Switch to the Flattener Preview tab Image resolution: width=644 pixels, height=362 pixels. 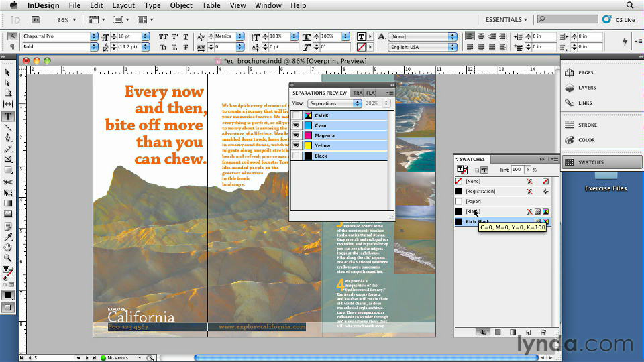[370, 93]
